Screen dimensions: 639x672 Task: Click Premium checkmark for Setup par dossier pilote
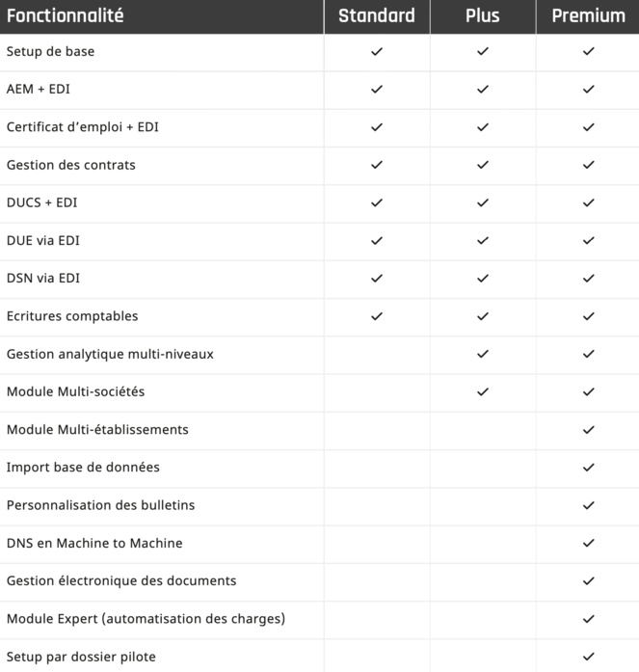[x=589, y=657]
